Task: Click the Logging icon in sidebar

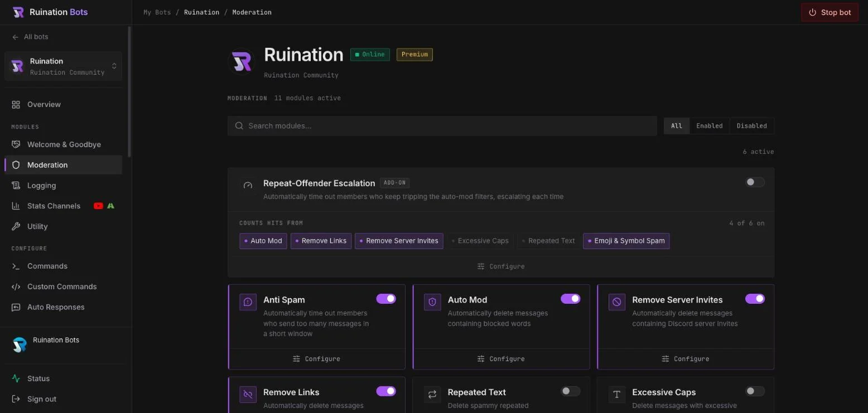Action: click(x=16, y=186)
